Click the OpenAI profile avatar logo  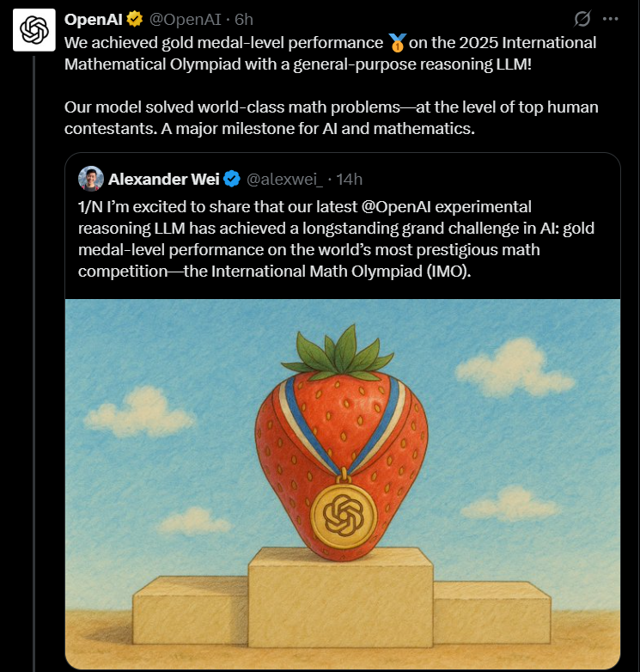[34, 31]
